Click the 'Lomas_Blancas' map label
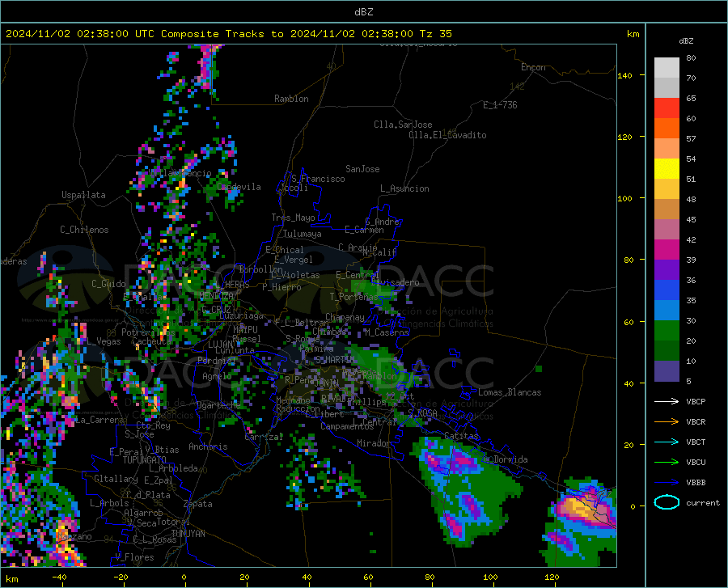Viewport: 728px width, 588px height. [x=510, y=392]
